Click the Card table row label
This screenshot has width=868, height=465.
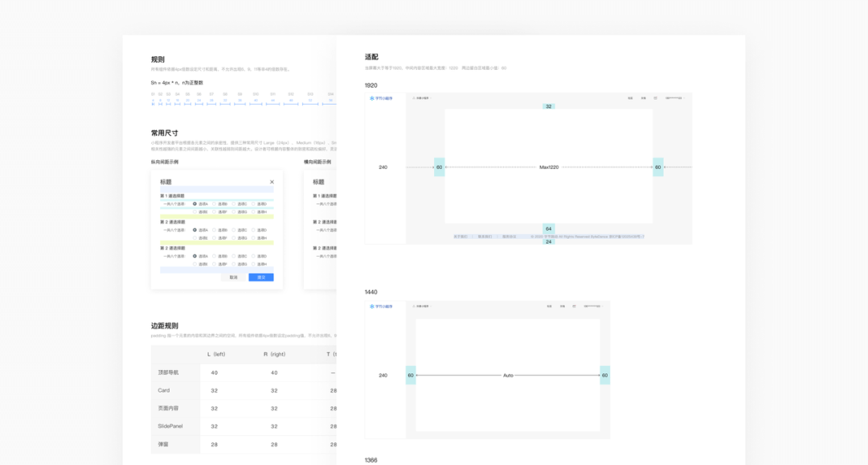(164, 390)
